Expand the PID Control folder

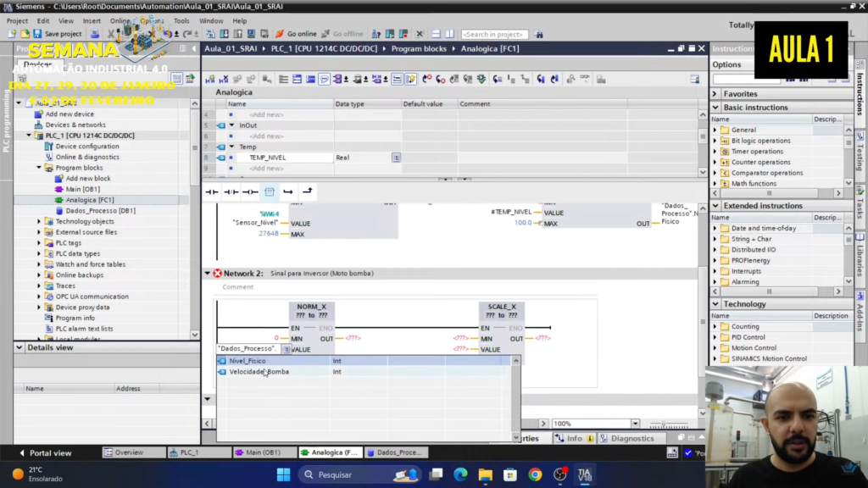click(x=715, y=337)
